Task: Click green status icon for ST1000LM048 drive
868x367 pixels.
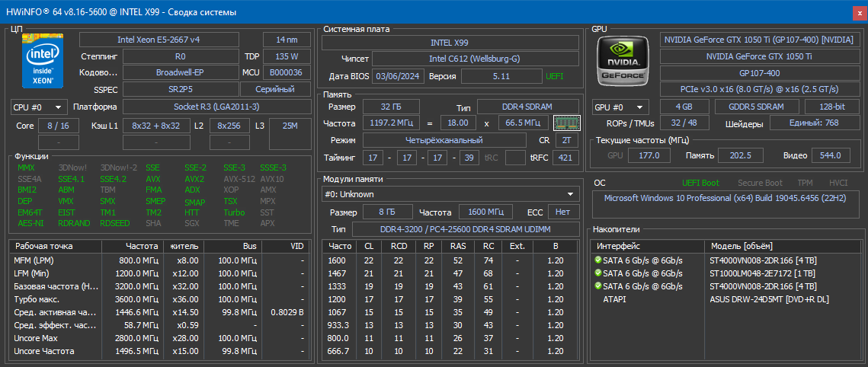Action: pyautogui.click(x=598, y=273)
